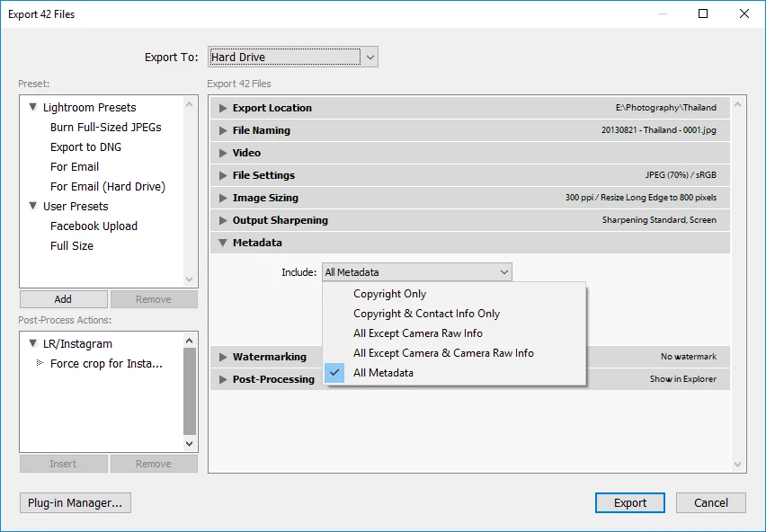Viewport: 766px width, 532px height.
Task: Click the E:\Photography\Thailand location text
Action: (666, 107)
